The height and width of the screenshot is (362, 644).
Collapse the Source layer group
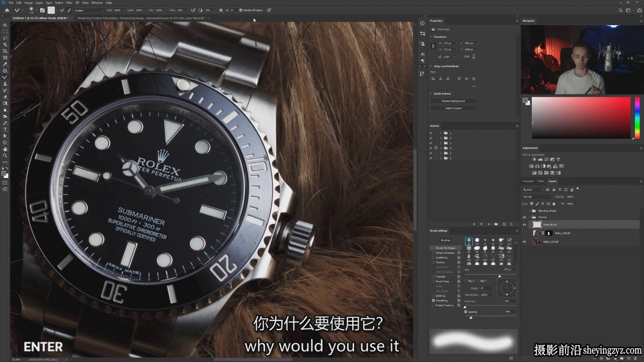[x=530, y=217]
